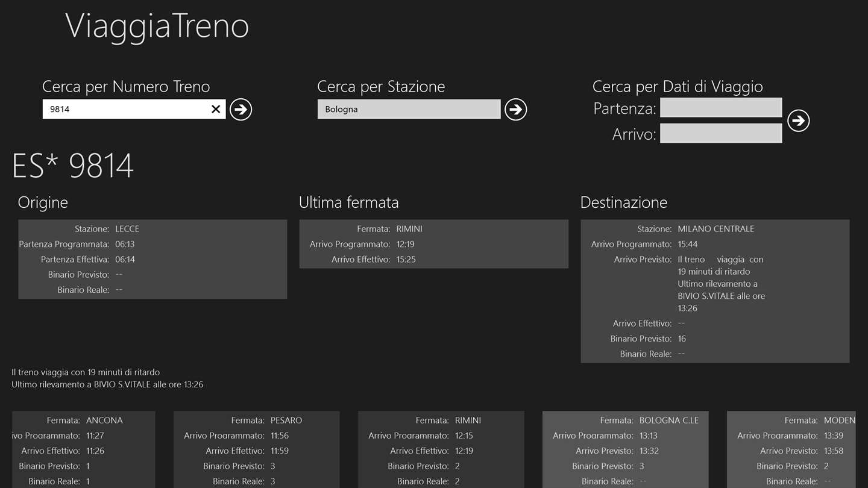This screenshot has width=868, height=488.
Task: Click destination station MILANO CENTRALE
Action: pyautogui.click(x=716, y=229)
